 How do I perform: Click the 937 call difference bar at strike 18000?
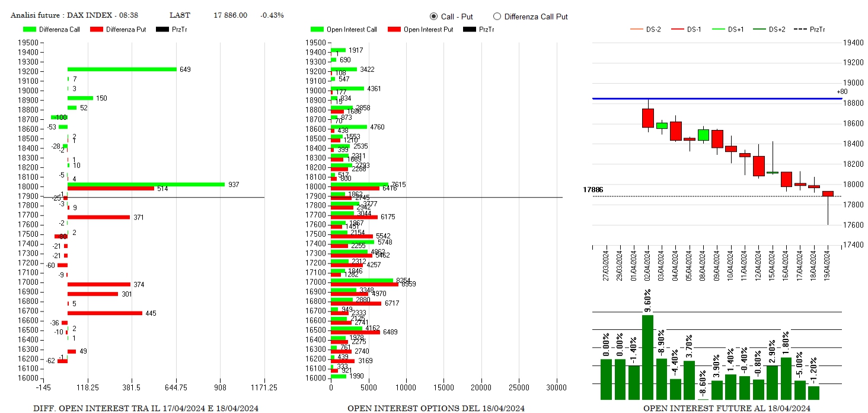click(146, 185)
